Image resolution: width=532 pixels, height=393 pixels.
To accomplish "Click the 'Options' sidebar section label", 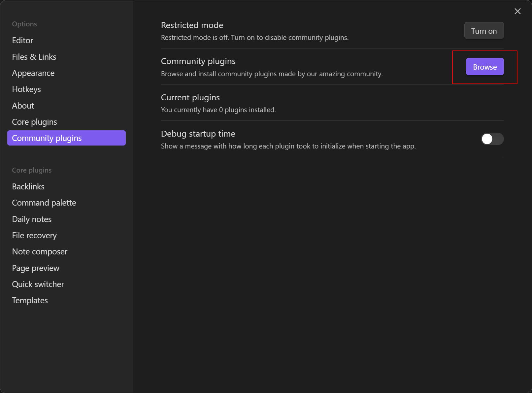I will pyautogui.click(x=24, y=24).
